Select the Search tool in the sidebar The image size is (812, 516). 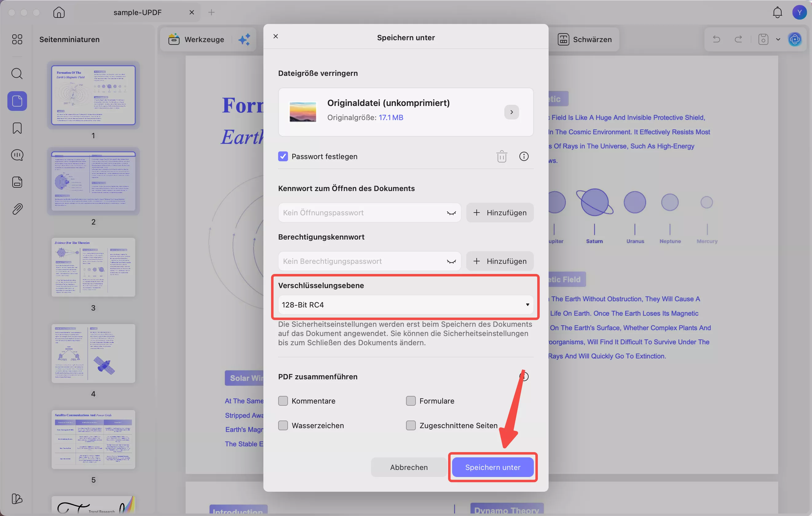17,73
